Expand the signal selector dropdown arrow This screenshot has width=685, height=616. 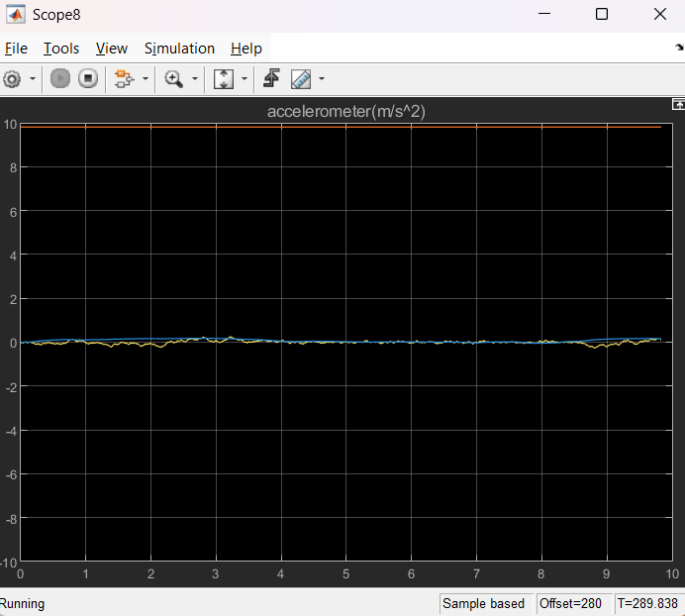point(146,79)
